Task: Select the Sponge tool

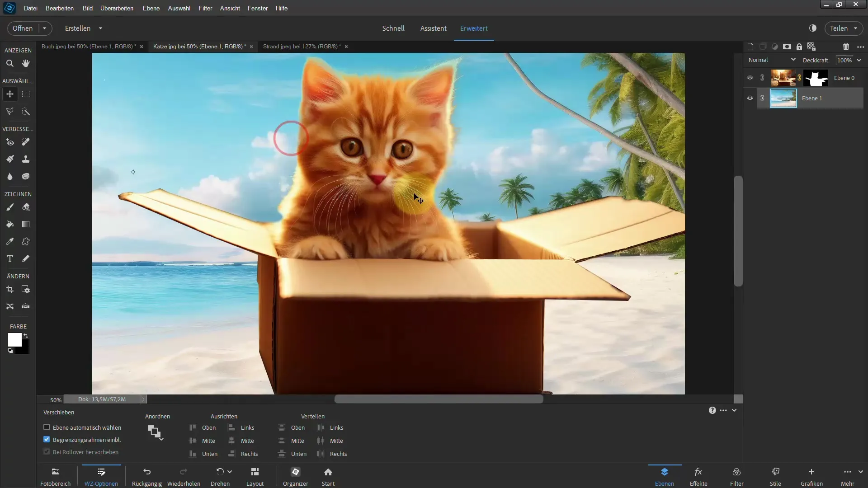Action: (x=26, y=176)
